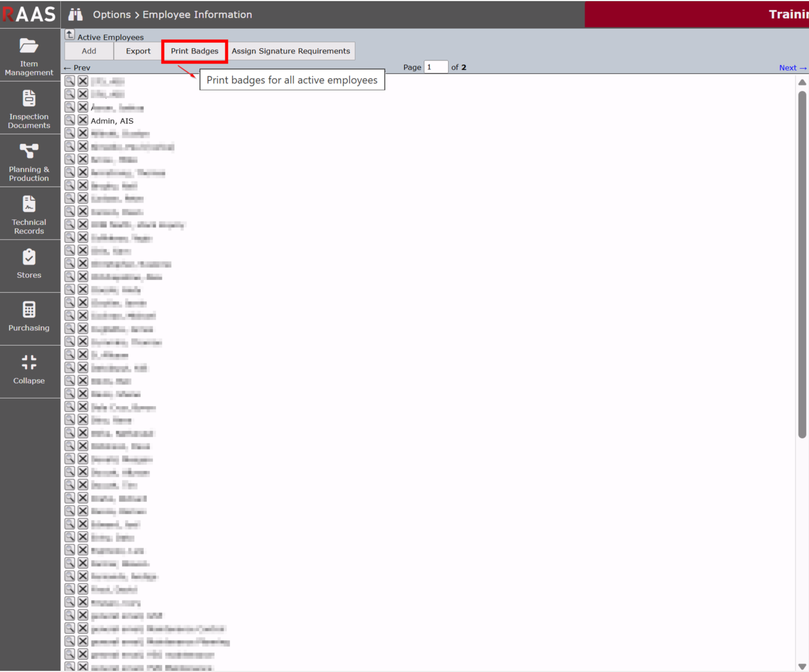Image resolution: width=809 pixels, height=672 pixels.
Task: Export the active employees list
Action: point(138,51)
